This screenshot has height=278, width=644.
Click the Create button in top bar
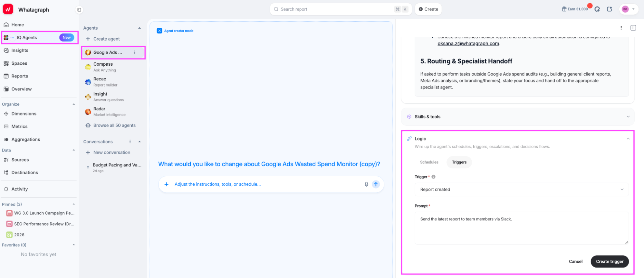point(428,9)
